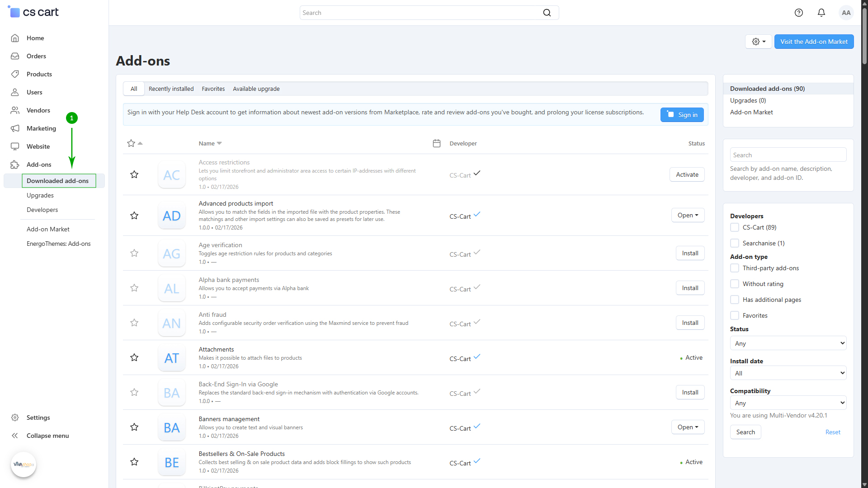868x488 pixels.
Task: Click the search magnifier icon in top bar
Action: click(547, 13)
